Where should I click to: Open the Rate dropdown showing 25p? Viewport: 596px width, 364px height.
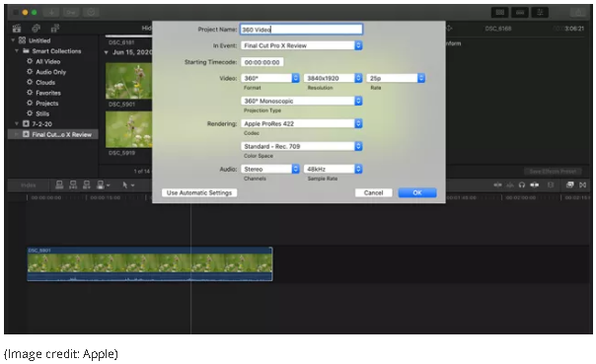pos(396,78)
